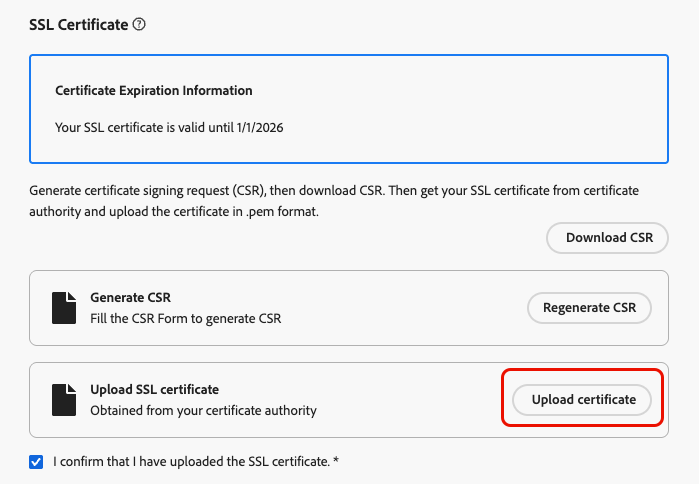This screenshot has height=484, width=699.
Task: Click the CSR instructions paragraph
Action: coord(334,198)
